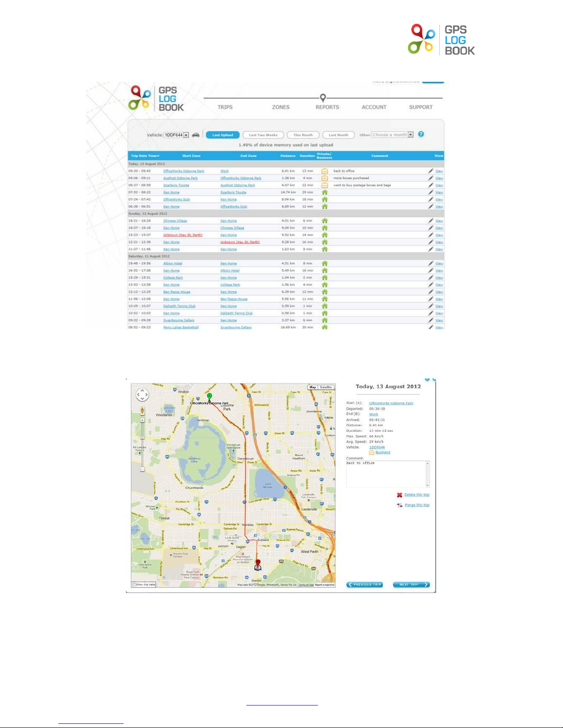Edit the 09:06 - 09:11 trip with pencil icon
Screen dimensions: 563x728
coord(431,178)
